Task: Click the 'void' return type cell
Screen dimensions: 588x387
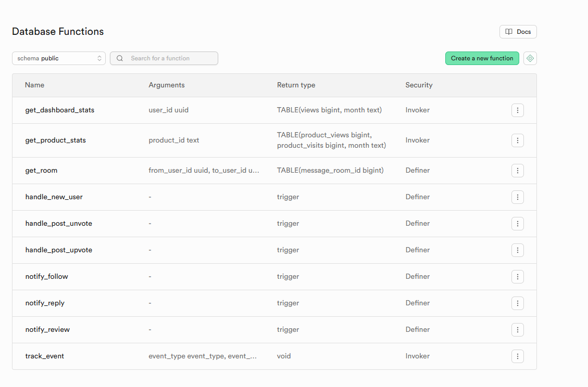Action: tap(284, 356)
